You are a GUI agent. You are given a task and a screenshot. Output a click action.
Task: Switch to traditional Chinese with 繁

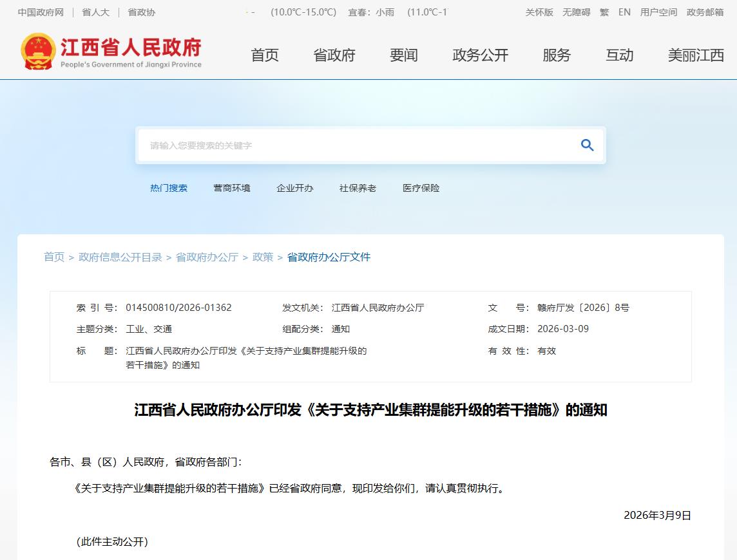(x=604, y=12)
